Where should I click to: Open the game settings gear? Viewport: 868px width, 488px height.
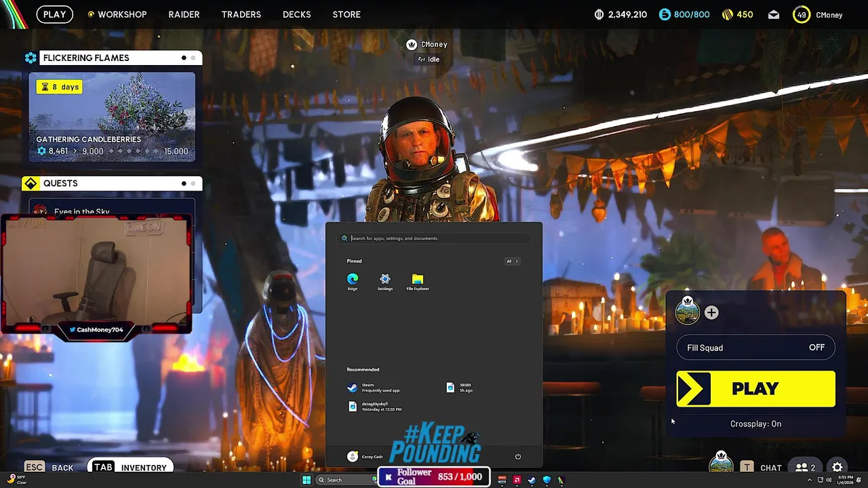tap(837, 467)
